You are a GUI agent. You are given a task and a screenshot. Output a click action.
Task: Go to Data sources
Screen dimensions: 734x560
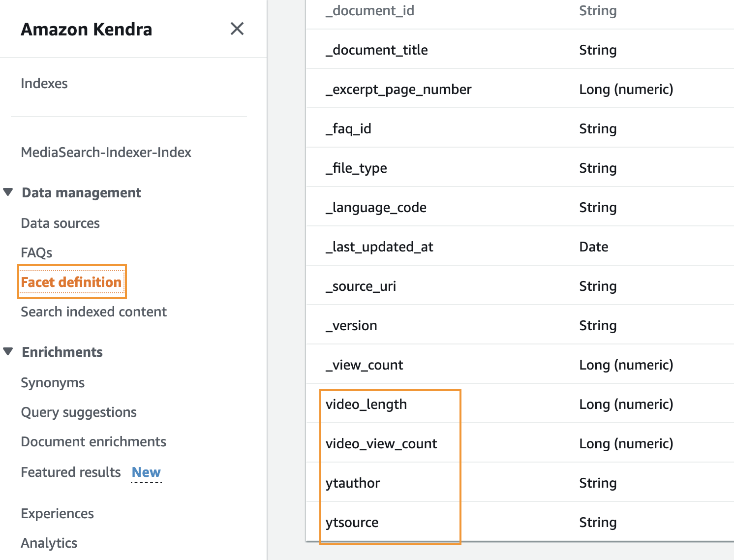point(60,223)
